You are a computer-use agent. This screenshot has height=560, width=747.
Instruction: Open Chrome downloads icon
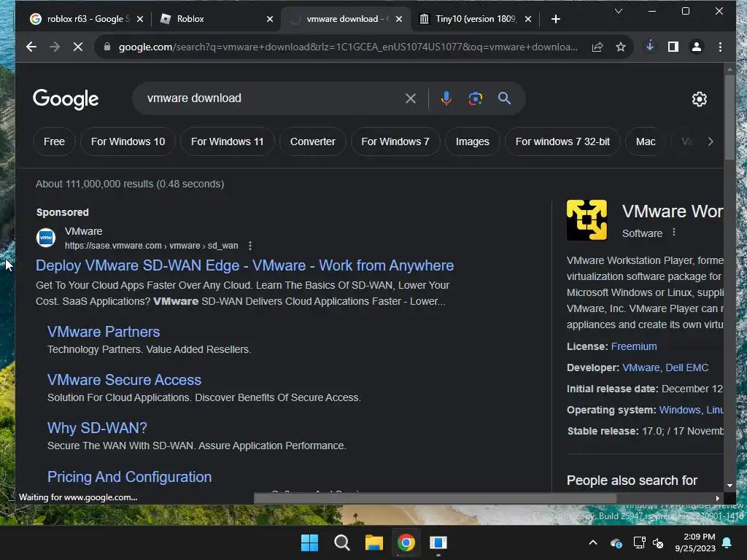649,47
